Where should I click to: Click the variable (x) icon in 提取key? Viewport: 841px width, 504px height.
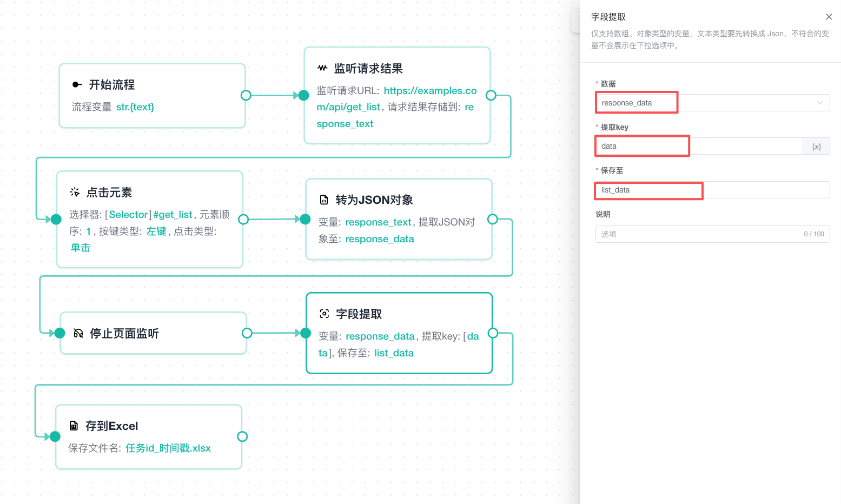(817, 147)
